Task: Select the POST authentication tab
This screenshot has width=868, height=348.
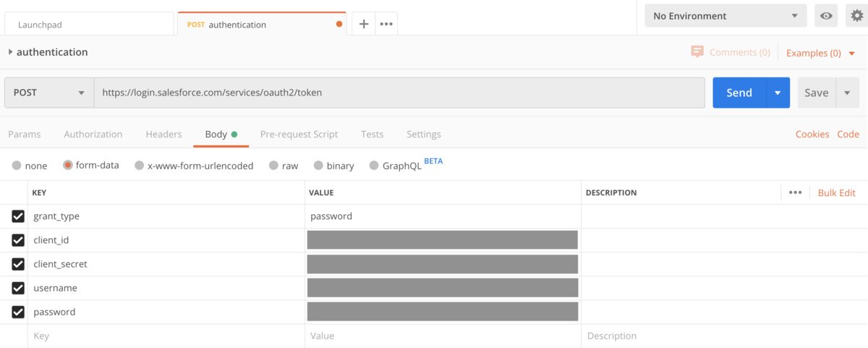Action: tap(262, 24)
